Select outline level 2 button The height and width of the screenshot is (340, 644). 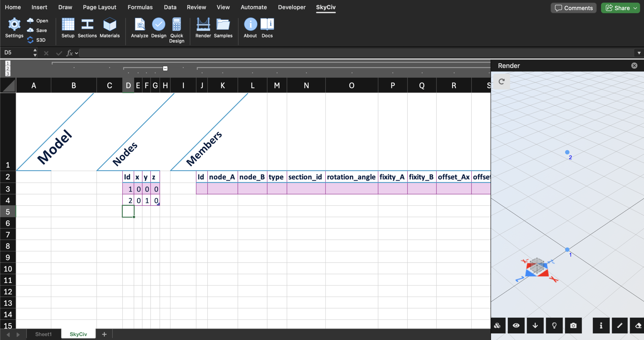tap(8, 68)
